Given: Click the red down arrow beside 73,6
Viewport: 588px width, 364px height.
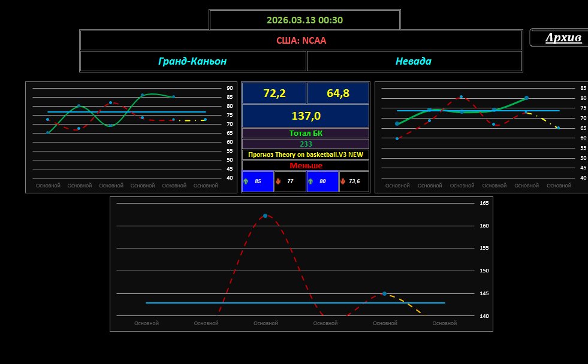Looking at the screenshot, I should point(343,181).
